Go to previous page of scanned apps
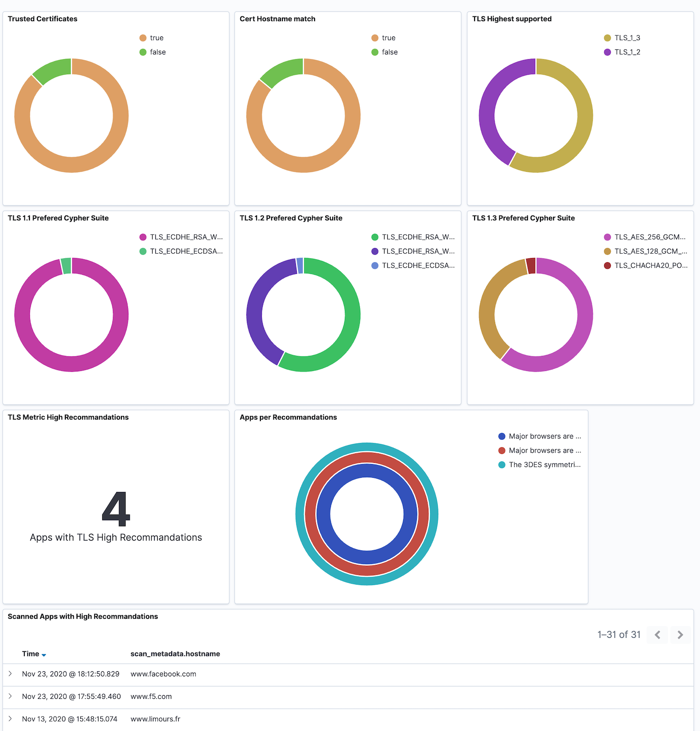 point(657,634)
